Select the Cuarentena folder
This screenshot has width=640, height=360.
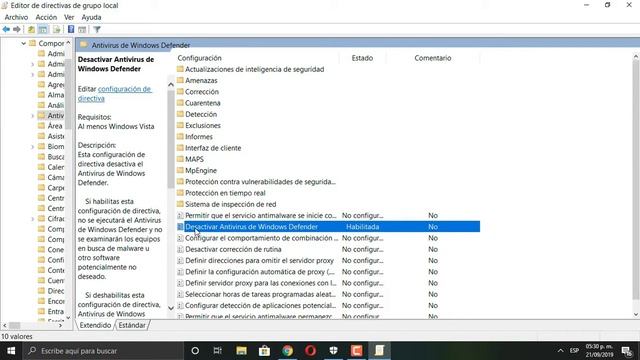199,103
